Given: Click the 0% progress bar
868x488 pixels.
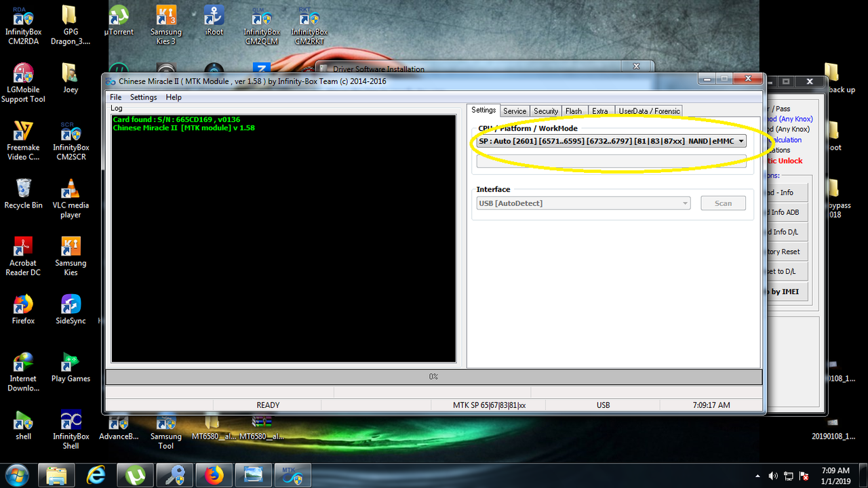Looking at the screenshot, I should [x=433, y=377].
